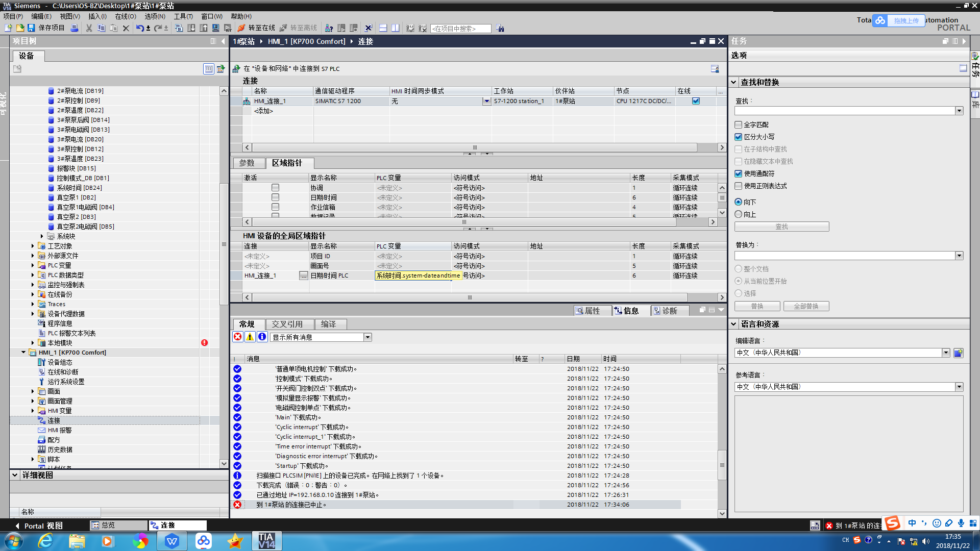Show warning messages filter icon
Image resolution: width=980 pixels, height=551 pixels.
[250, 337]
